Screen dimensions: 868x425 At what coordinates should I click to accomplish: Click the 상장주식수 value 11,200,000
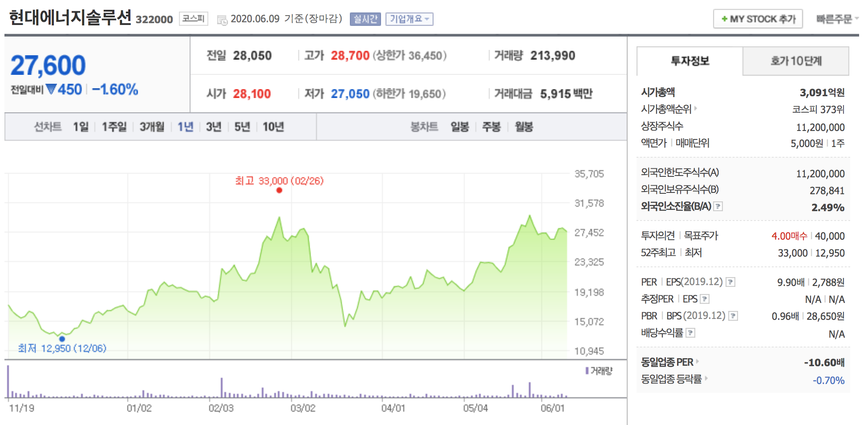pos(820,127)
